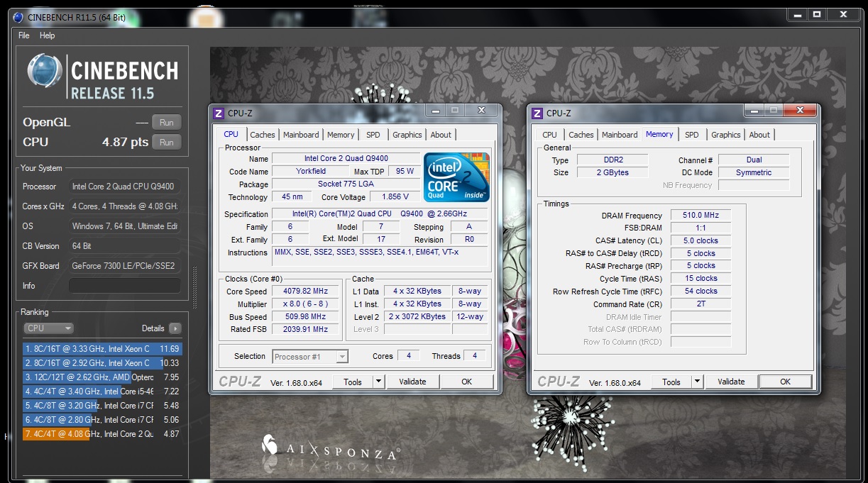
Task: Click the Level 2 cache value 2 x 3072 KBytes
Action: (x=417, y=317)
